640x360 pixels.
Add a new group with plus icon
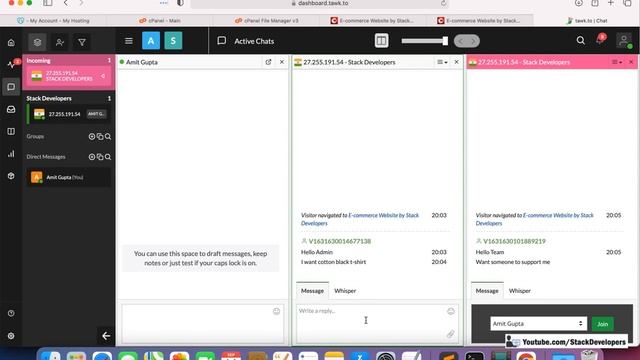pos(92,136)
